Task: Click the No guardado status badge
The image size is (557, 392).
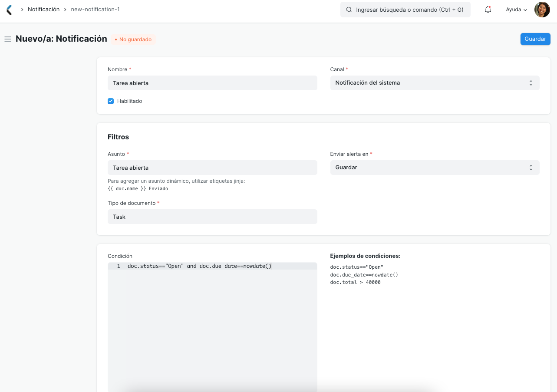Action: click(133, 40)
